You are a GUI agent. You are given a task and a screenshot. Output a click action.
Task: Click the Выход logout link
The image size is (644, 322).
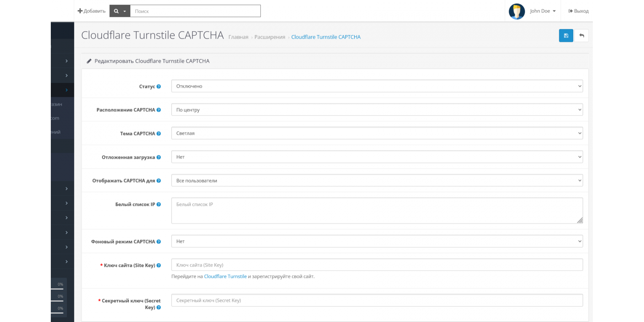click(x=578, y=11)
